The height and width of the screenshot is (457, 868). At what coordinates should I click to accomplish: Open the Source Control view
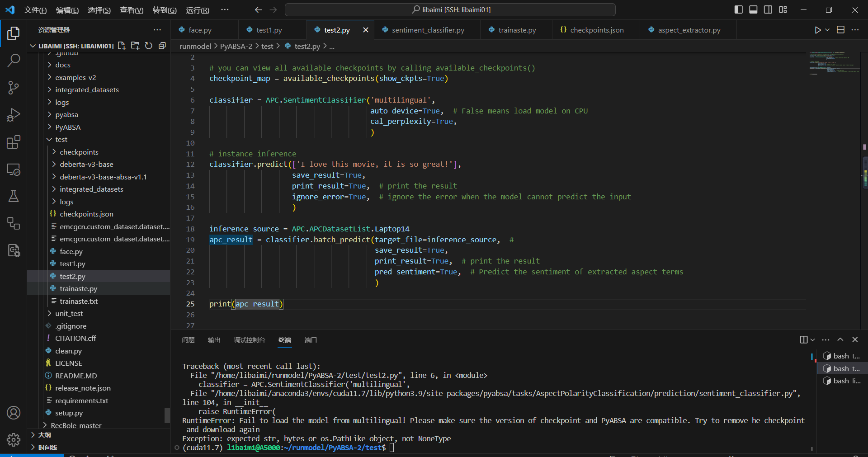tap(14, 88)
